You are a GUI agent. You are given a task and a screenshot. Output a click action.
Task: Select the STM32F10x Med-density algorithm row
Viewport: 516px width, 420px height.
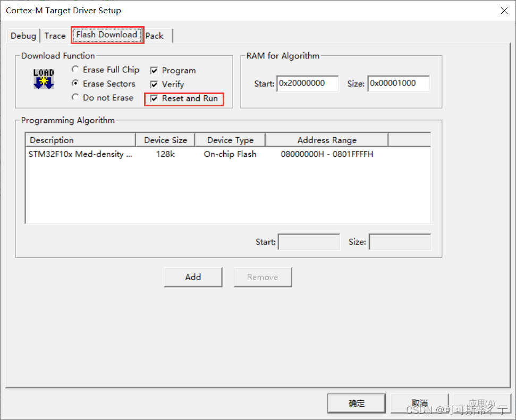(x=228, y=154)
